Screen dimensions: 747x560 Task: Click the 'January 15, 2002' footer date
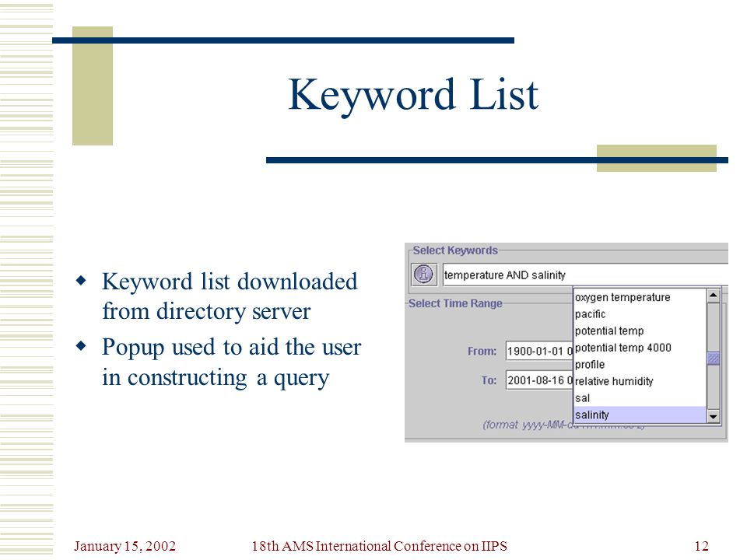tap(124, 546)
